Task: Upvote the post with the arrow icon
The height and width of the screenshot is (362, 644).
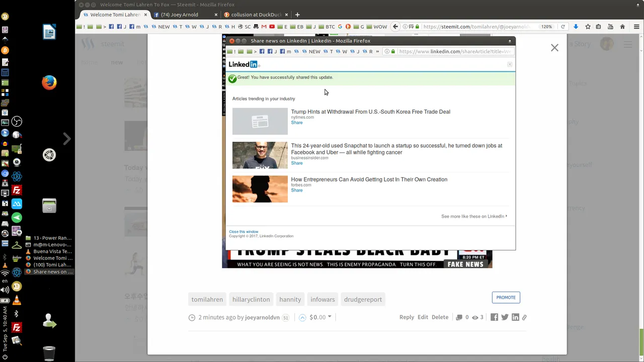Action: (x=302, y=317)
